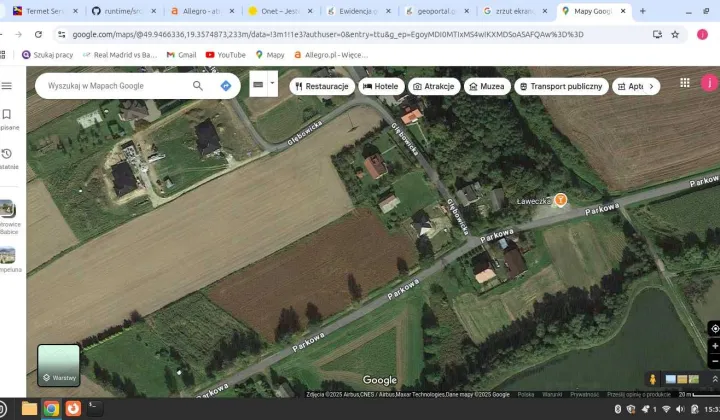Open a new browser tab
Image resolution: width=720 pixels, height=420 pixels.
tap(642, 11)
